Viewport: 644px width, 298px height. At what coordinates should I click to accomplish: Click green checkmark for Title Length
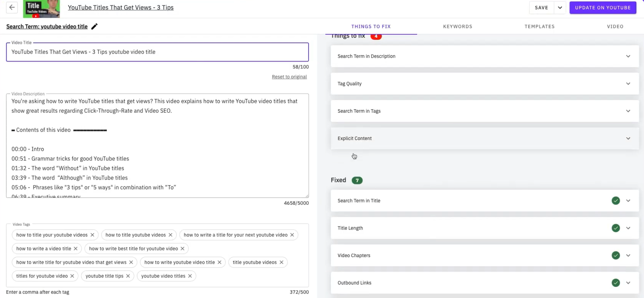(x=616, y=228)
